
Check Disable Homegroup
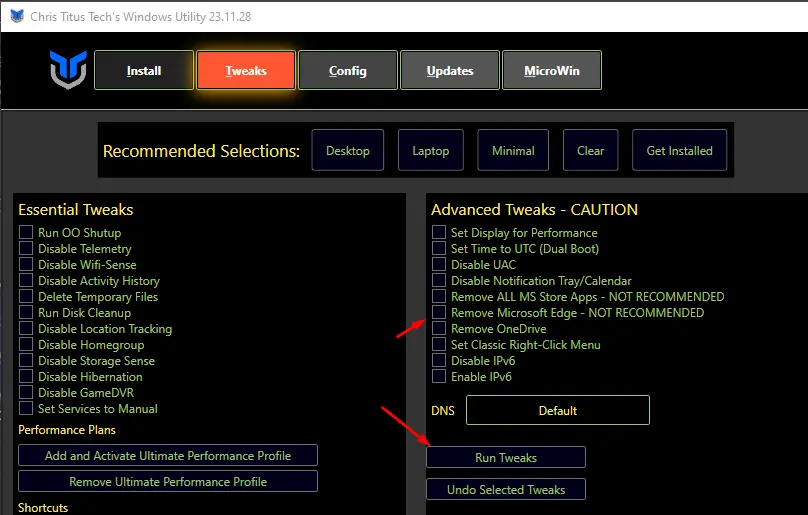click(26, 344)
